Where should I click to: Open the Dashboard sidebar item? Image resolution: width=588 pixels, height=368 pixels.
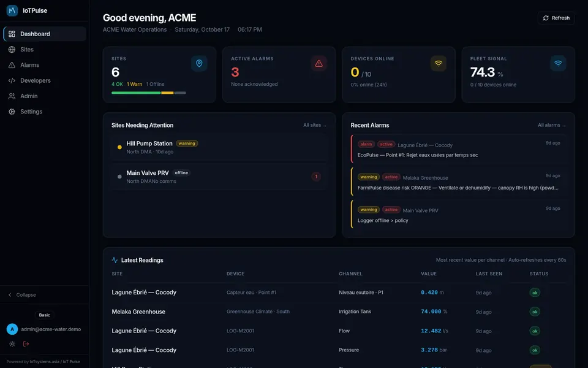45,34
